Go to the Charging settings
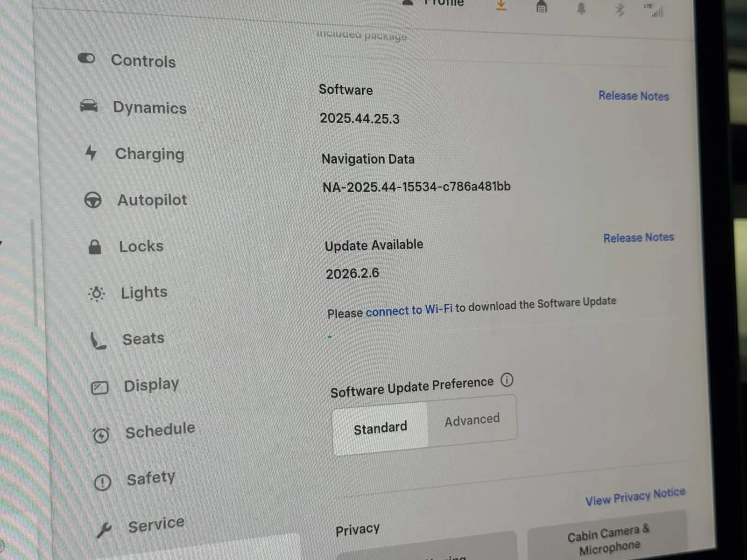This screenshot has height=560, width=747. 149,154
